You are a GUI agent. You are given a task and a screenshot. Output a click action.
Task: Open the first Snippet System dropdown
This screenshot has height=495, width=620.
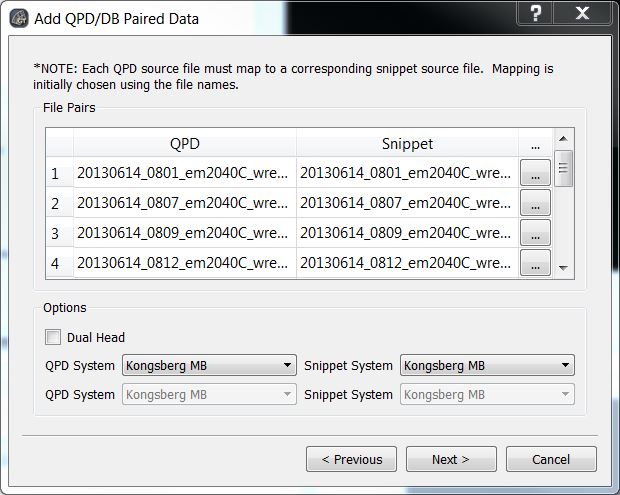[487, 365]
